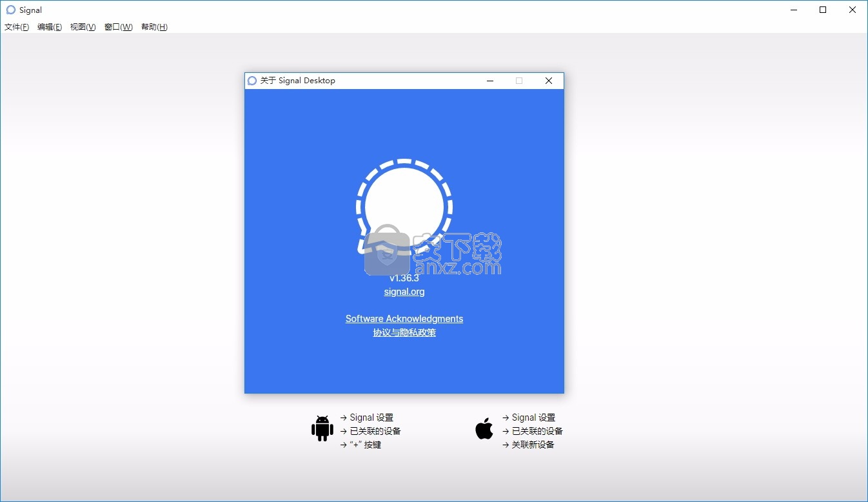Open the signal.org link

[x=404, y=292]
